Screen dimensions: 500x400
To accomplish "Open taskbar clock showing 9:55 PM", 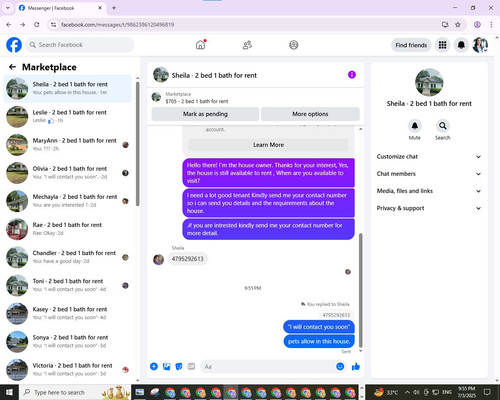I will point(466,392).
